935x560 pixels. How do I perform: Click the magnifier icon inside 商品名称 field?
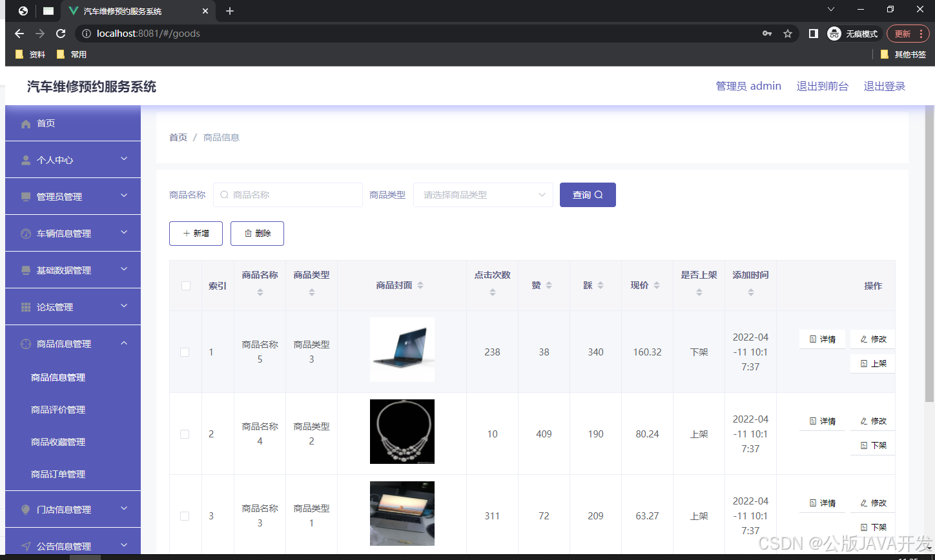point(224,194)
